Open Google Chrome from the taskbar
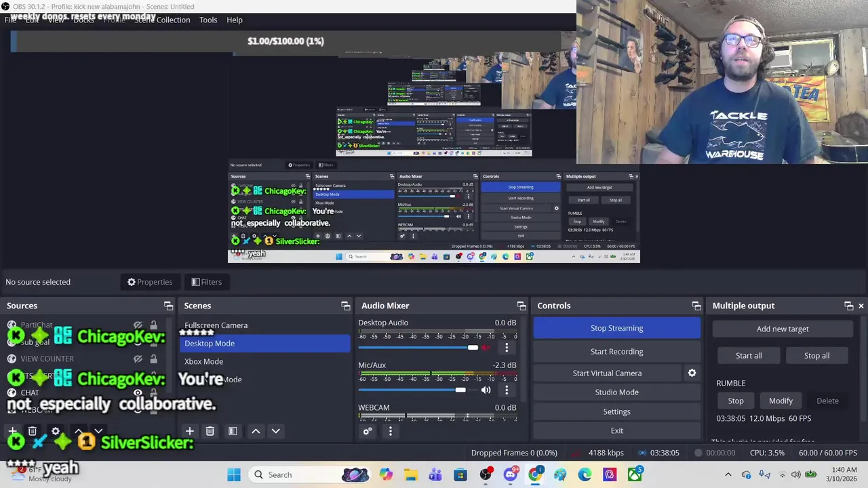 535,474
